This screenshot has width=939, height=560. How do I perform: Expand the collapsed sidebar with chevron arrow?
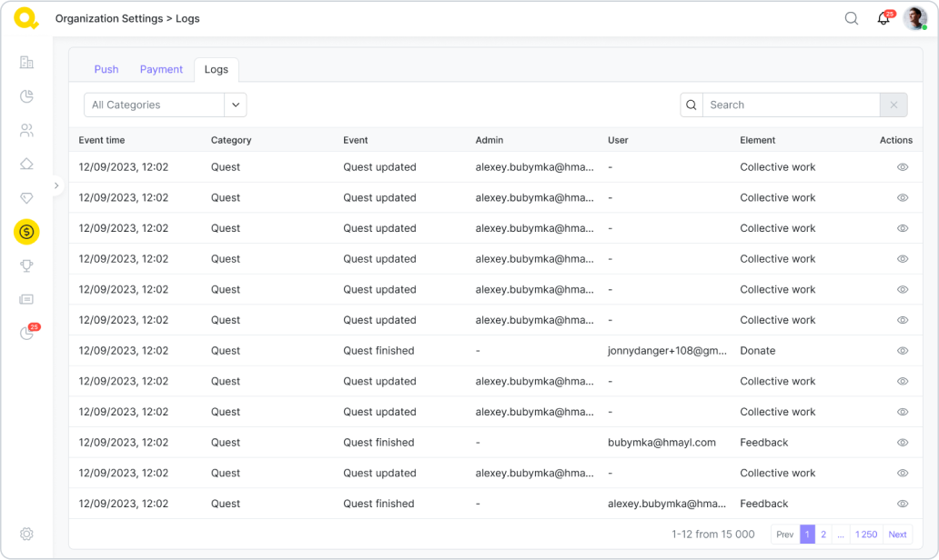click(56, 185)
